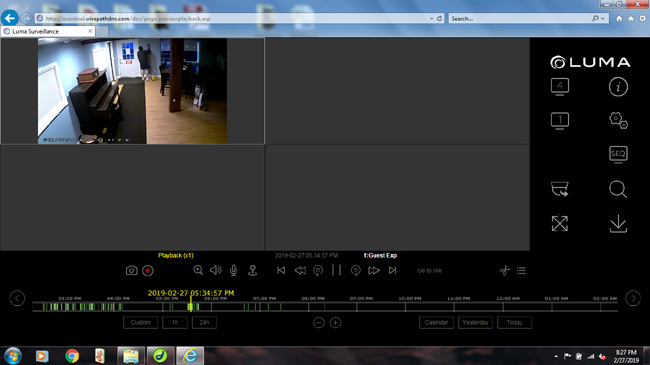Select the 24h timeline range button
Image resolution: width=650 pixels, height=365 pixels.
tap(204, 322)
